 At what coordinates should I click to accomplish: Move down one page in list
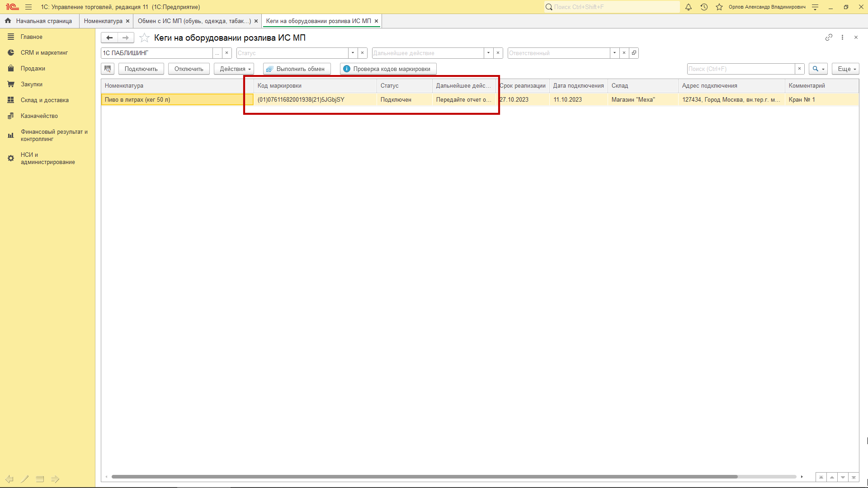point(843,477)
